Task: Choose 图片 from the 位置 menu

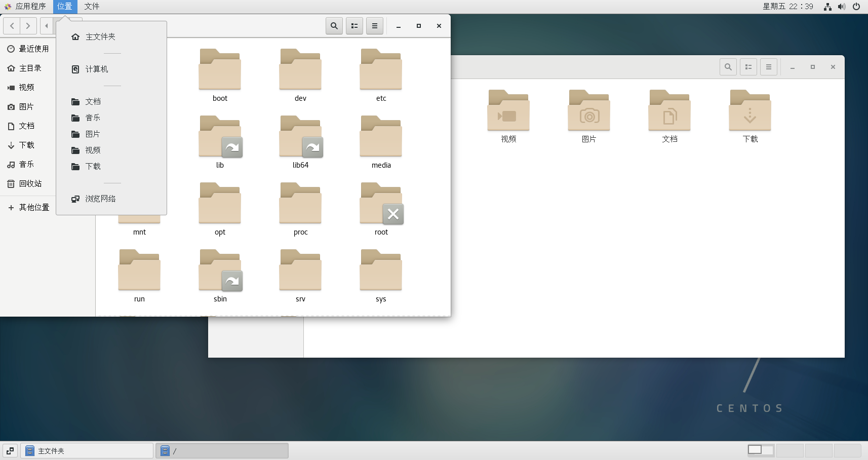Action: [111, 134]
